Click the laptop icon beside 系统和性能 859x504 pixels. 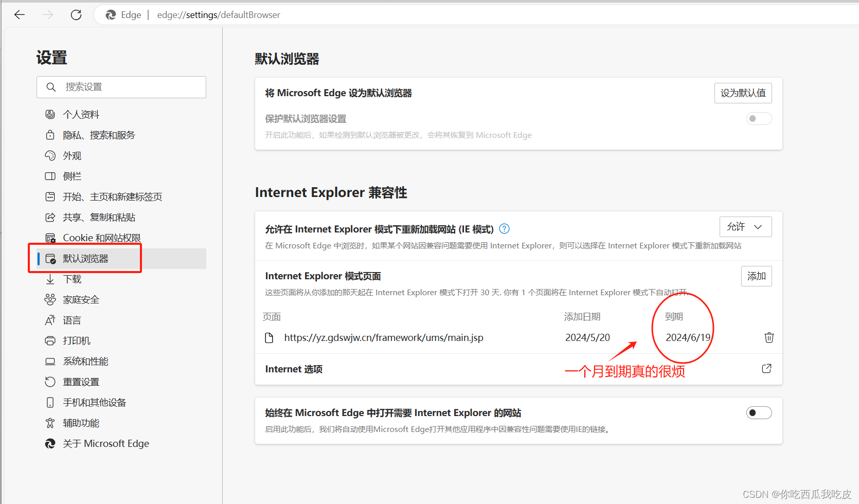tap(50, 361)
